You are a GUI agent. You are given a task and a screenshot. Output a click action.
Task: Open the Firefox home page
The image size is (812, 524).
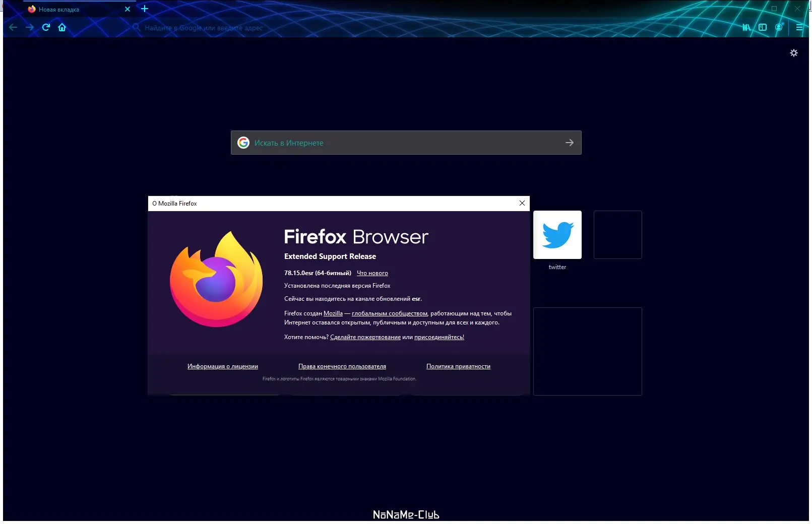coord(62,27)
